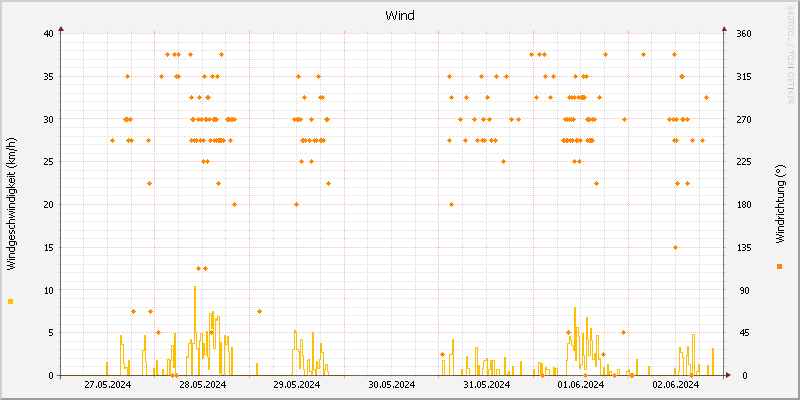
Task: Click the chart title "Wind"
Action: 399,16
